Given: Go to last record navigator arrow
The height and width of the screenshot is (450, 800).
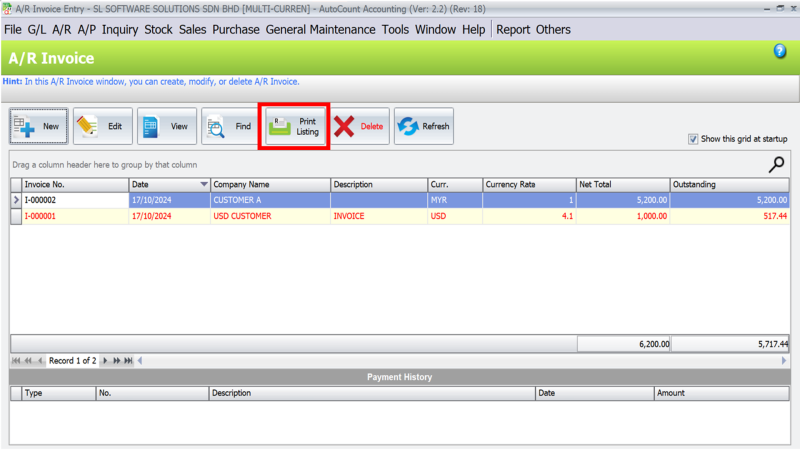Looking at the screenshot, I should 129,361.
